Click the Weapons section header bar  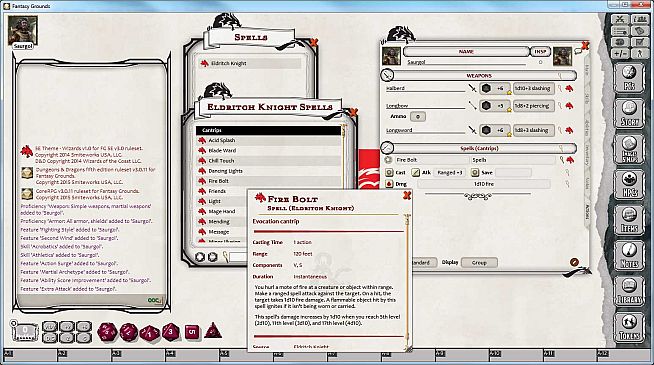(x=479, y=76)
